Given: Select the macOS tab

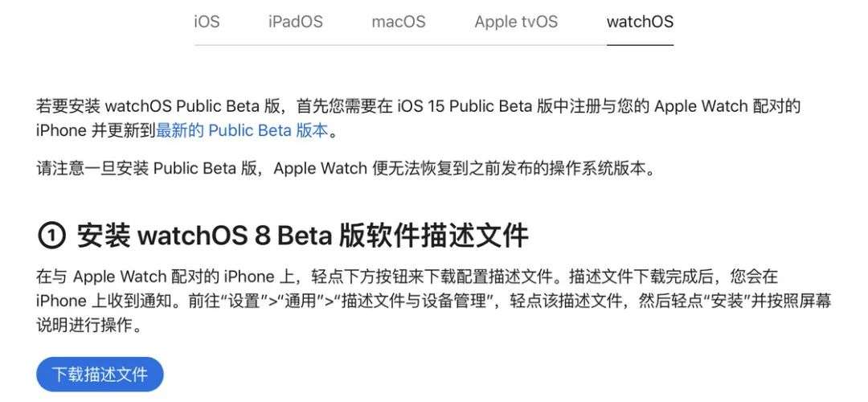Looking at the screenshot, I should click(398, 22).
